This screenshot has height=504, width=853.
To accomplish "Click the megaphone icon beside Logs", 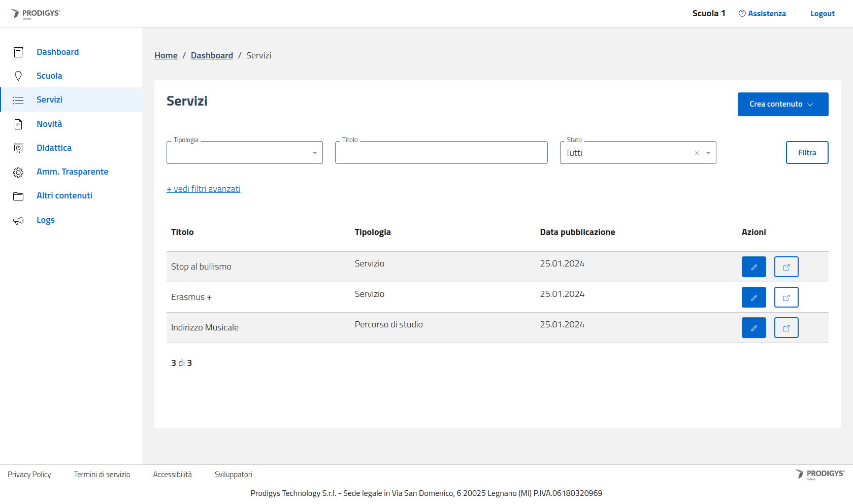I will 18,220.
